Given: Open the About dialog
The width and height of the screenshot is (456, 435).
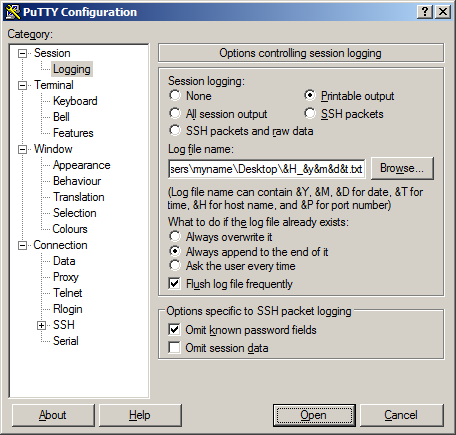Looking at the screenshot, I should pyautogui.click(x=53, y=415).
